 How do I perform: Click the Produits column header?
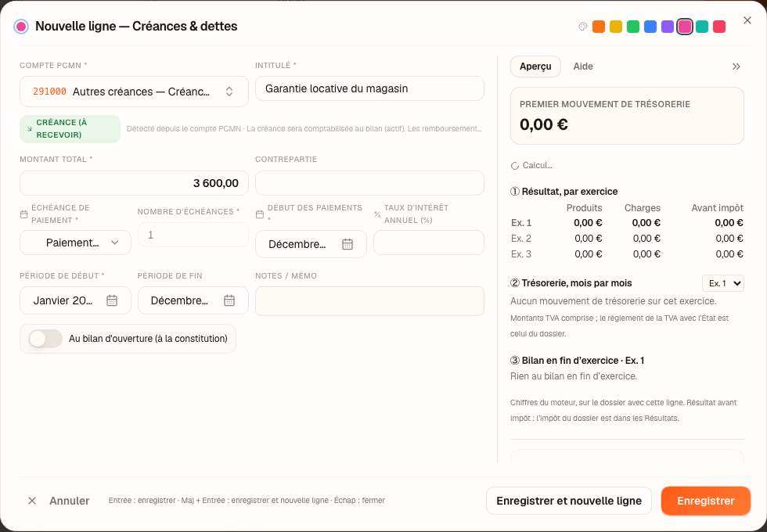click(584, 208)
